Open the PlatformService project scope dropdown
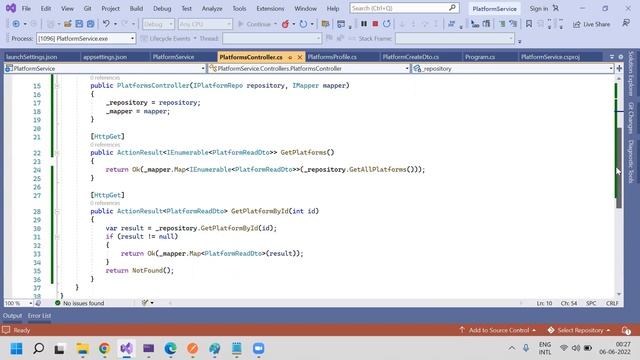 point(105,69)
